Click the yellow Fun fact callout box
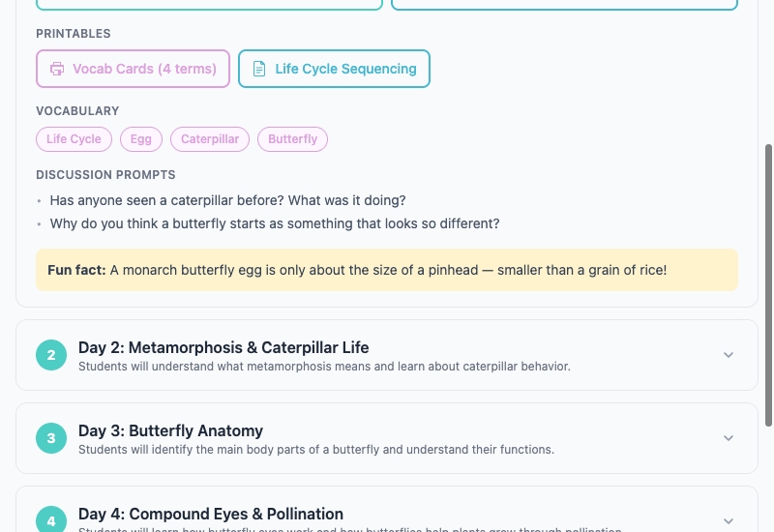 pyautogui.click(x=387, y=270)
